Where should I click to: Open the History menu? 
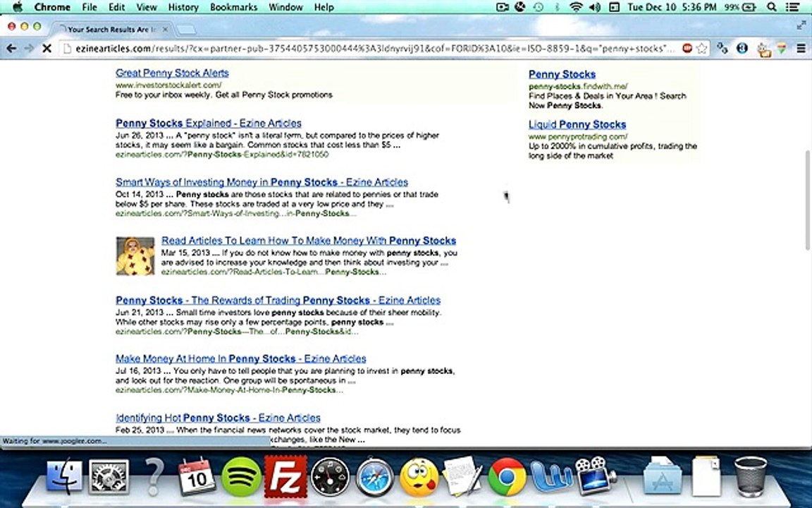pos(183,7)
